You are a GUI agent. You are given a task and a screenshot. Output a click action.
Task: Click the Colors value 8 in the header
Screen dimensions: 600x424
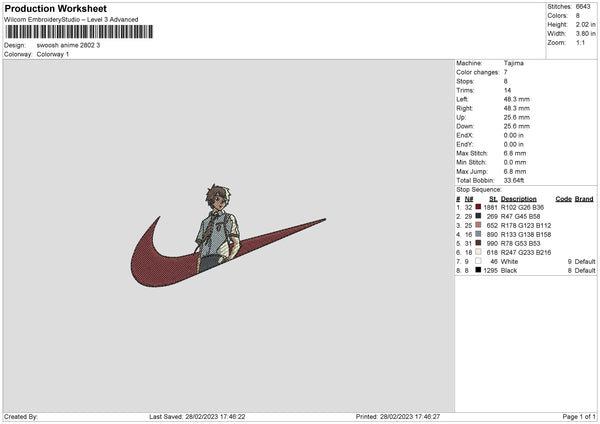577,16
